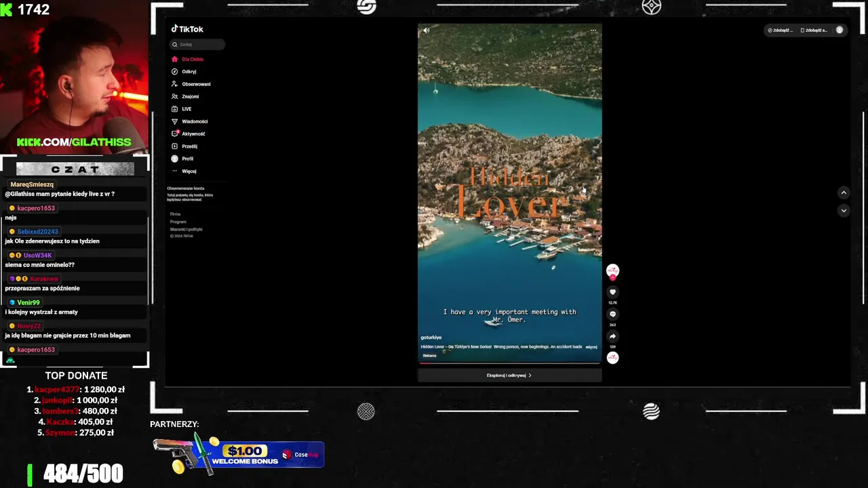Click the sound disc below the share button
Screen dimensions: 868x488
612,357
